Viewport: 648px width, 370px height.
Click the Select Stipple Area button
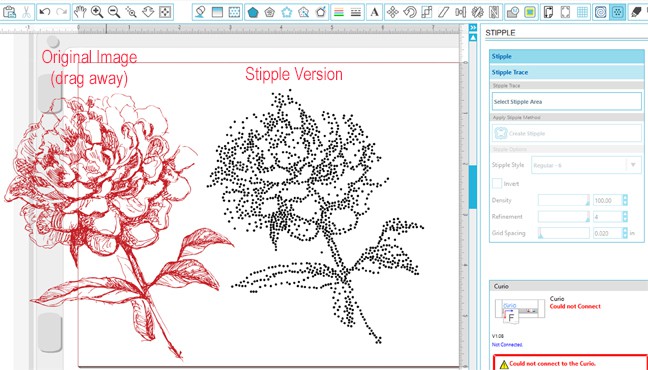567,102
